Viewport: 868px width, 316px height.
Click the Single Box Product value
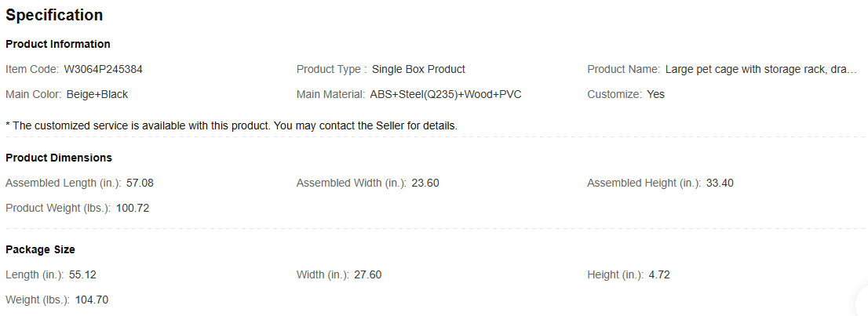pyautogui.click(x=418, y=69)
